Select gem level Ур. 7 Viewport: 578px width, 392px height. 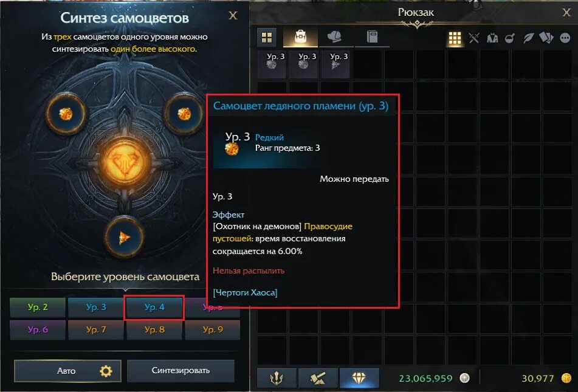[96, 329]
